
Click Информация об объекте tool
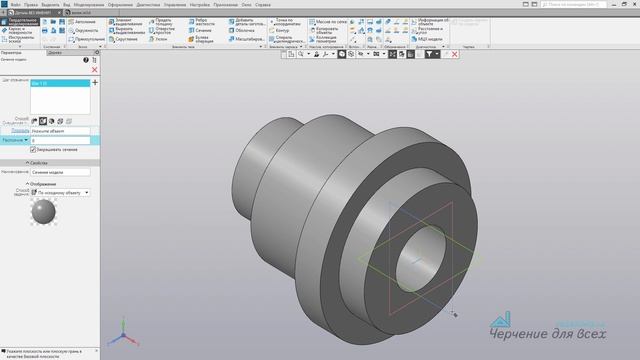tap(430, 22)
